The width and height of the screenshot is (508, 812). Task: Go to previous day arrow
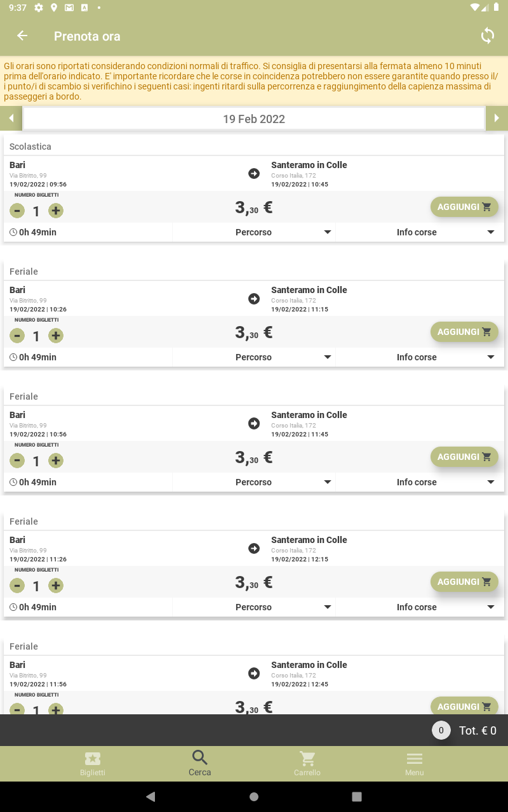11,119
